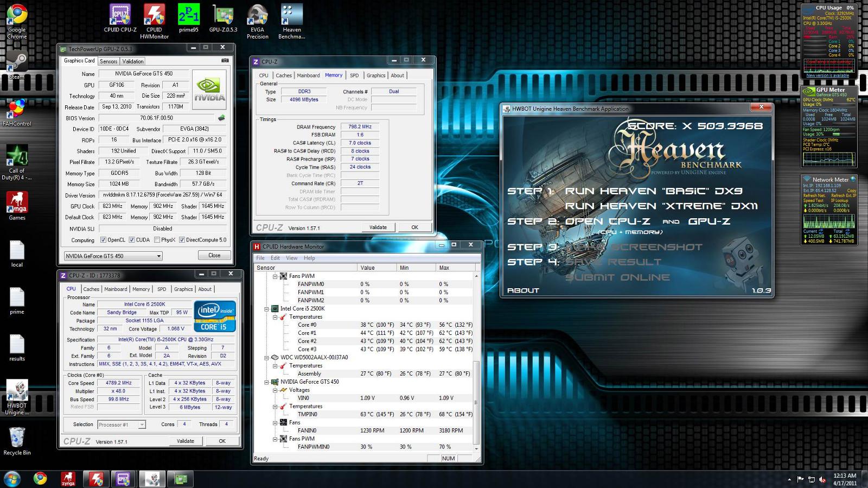Image resolution: width=868 pixels, height=488 pixels.
Task: Click ABOUT in HWBOT Heaven window
Action: 523,290
